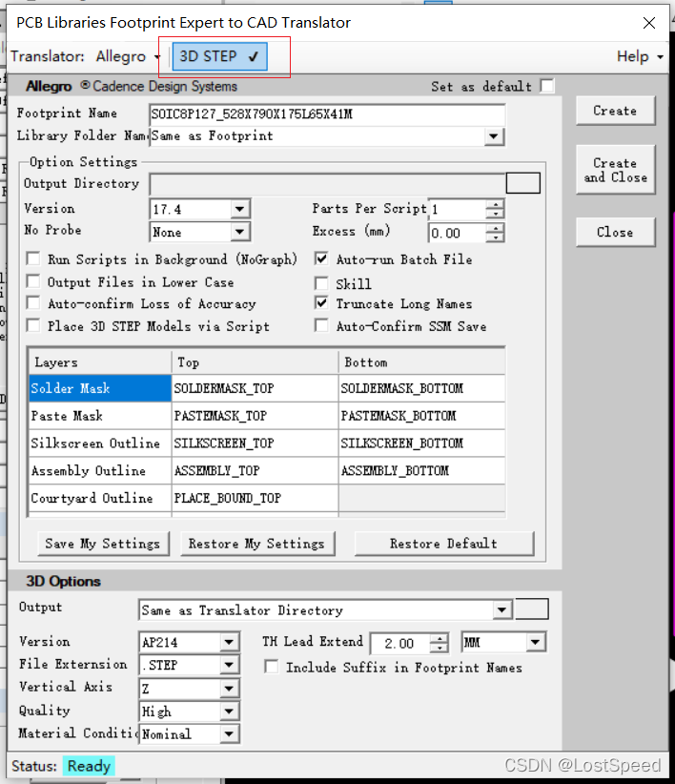Image resolution: width=675 pixels, height=784 pixels.
Task: Click the Close button on the right
Action: coord(615,232)
